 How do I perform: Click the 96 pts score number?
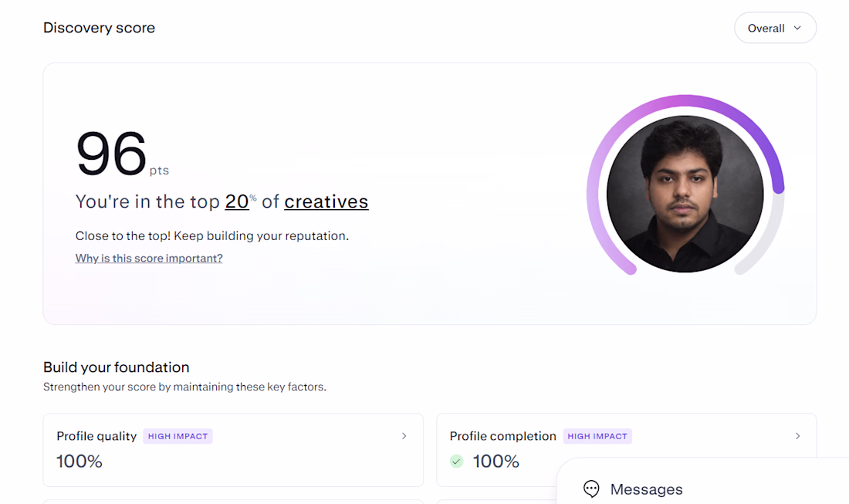pos(112,154)
